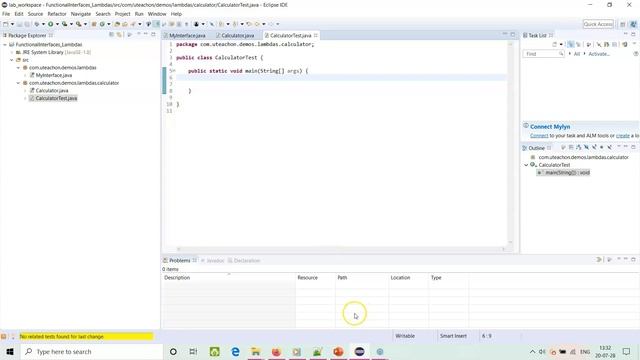Select CalculatorTest.java in Package Explorer
This screenshot has height=360, width=640.
point(56,98)
